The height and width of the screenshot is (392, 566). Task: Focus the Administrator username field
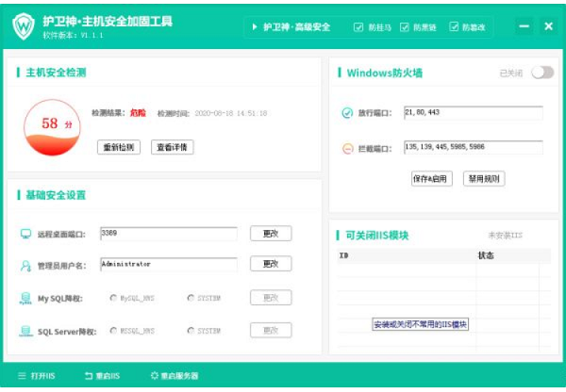(x=169, y=264)
